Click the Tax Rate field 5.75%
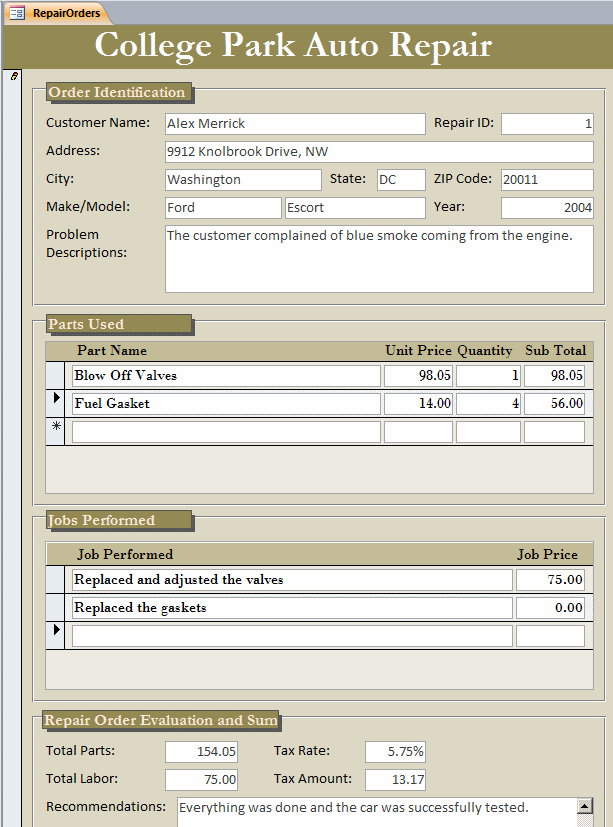The image size is (613, 827). pos(395,752)
